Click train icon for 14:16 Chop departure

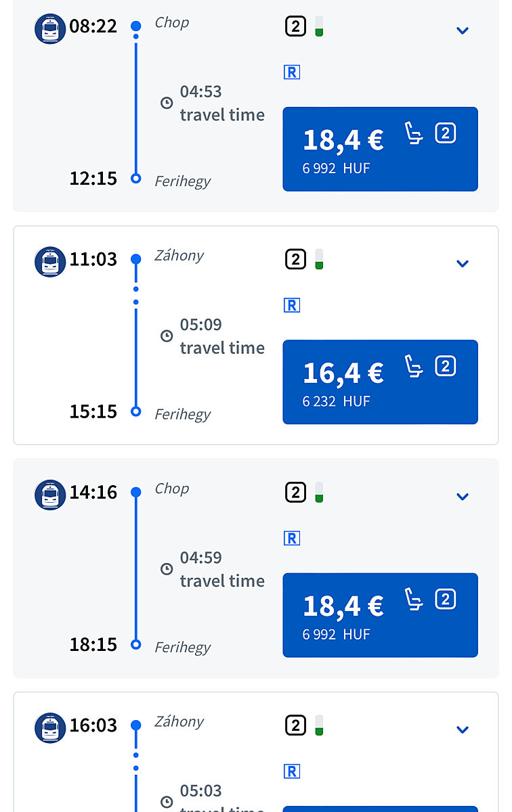50,495
